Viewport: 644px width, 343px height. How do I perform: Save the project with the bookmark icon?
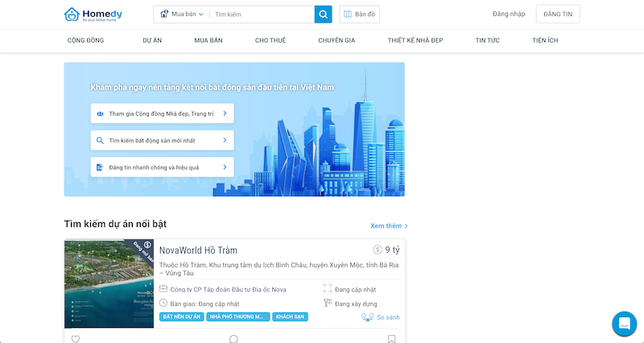[392, 339]
